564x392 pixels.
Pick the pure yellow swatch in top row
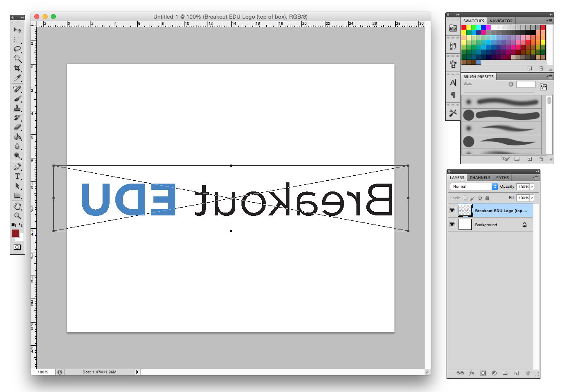pyautogui.click(x=468, y=27)
